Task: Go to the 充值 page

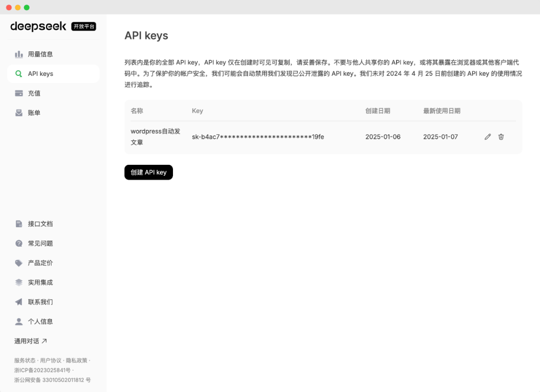Action: [53, 93]
